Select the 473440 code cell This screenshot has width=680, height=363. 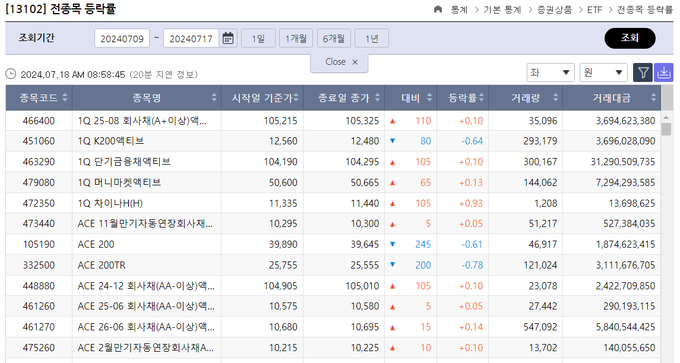[x=39, y=224]
